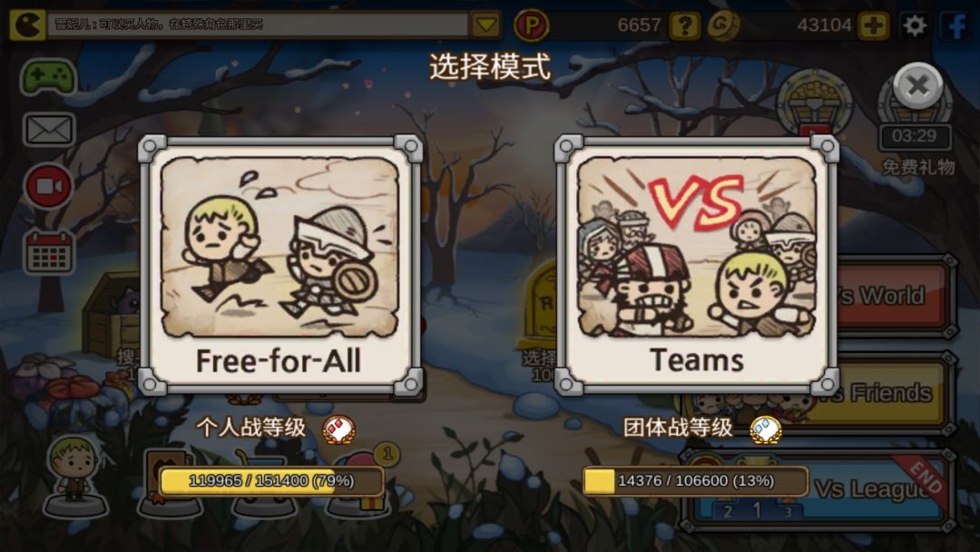Open the settings gear
980x552 pixels.
[x=915, y=25]
